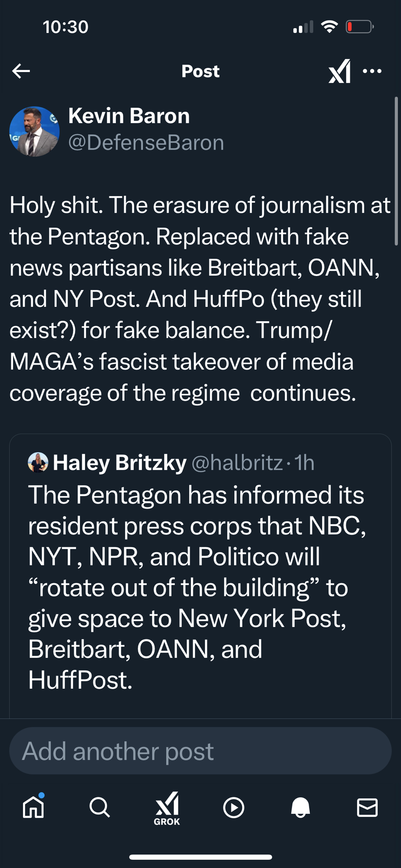Open Grok icon in the post header
This screenshot has width=401, height=868.
coord(339,71)
